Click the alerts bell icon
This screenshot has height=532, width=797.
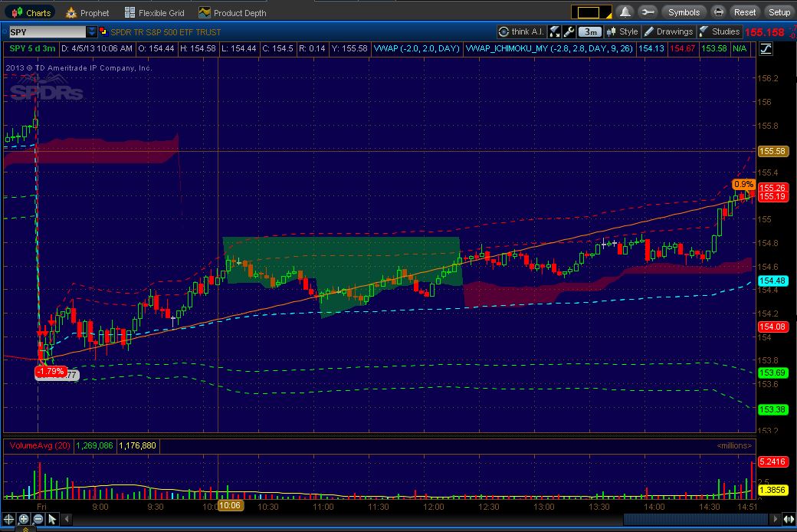point(625,12)
